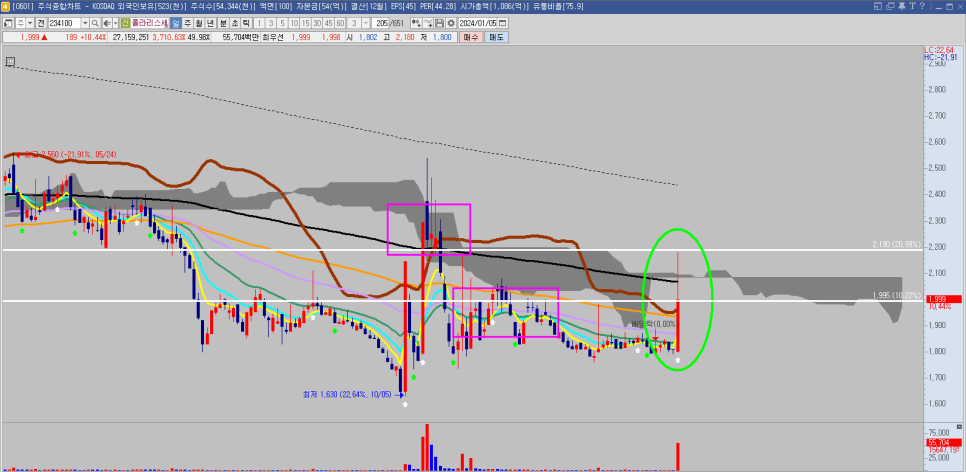This screenshot has height=472, width=966.
Task: Choose the 10 interval button
Action: [x=294, y=23]
